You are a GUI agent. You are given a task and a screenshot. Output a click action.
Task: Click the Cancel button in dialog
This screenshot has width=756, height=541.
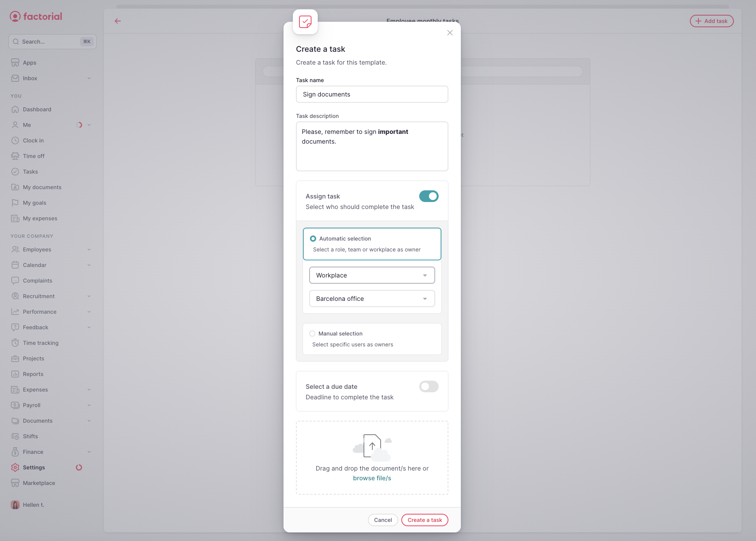click(383, 520)
